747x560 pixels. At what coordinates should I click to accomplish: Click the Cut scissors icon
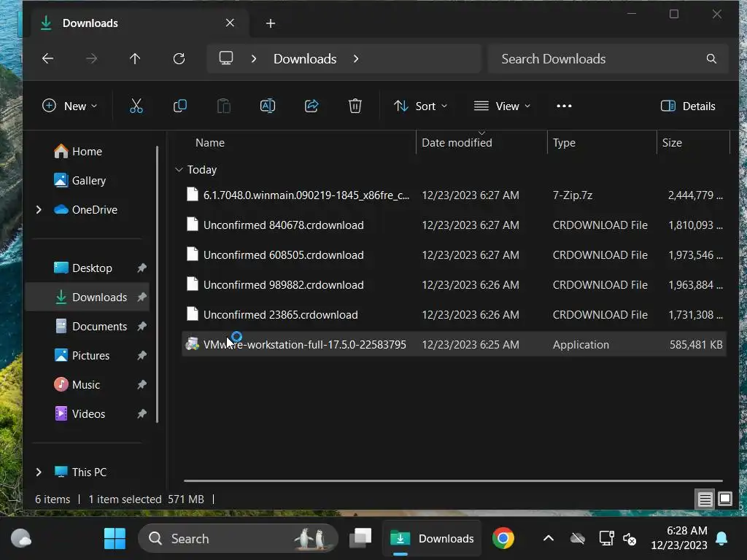point(136,106)
